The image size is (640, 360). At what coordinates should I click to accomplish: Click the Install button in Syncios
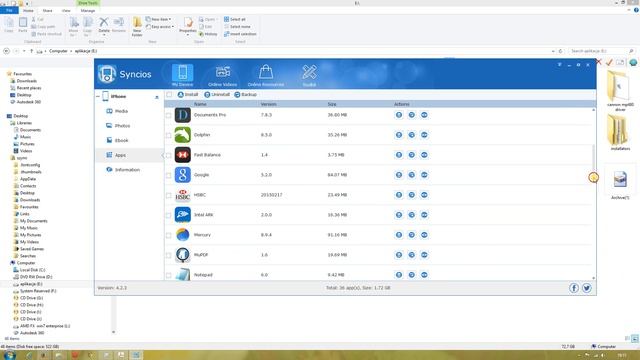188,95
